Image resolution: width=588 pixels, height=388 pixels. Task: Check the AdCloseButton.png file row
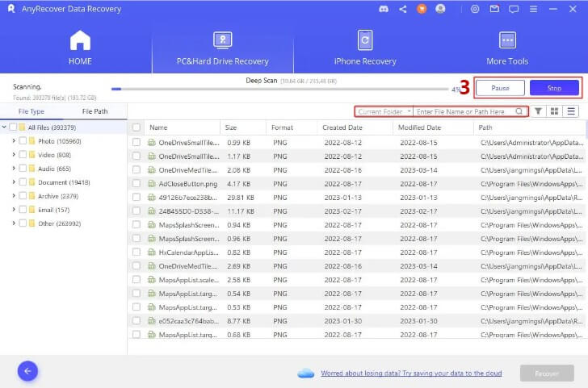[136, 184]
